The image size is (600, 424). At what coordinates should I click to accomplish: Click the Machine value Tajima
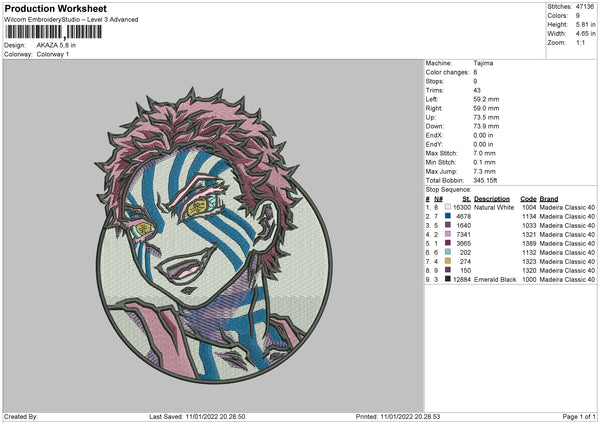coord(483,63)
